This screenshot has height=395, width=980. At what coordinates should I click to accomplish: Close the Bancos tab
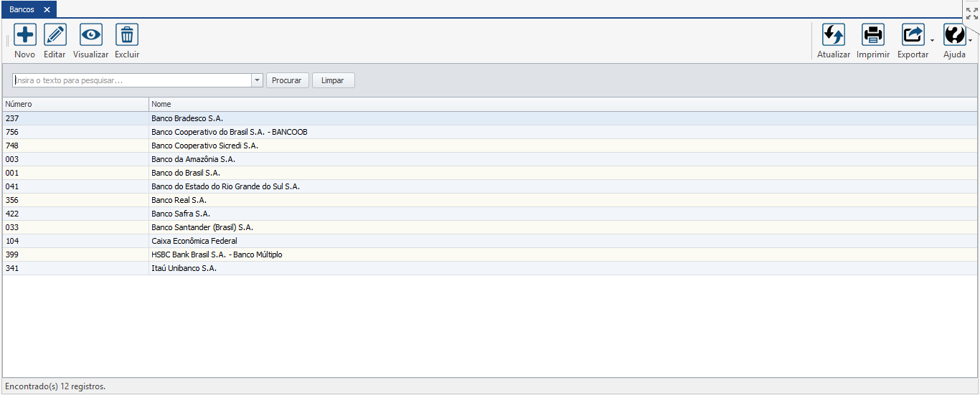[x=47, y=9]
